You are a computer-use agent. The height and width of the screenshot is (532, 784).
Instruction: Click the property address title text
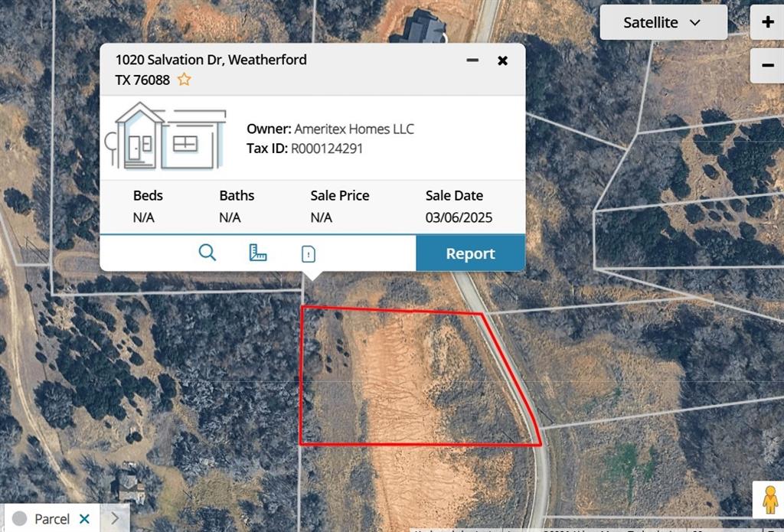click(x=211, y=60)
